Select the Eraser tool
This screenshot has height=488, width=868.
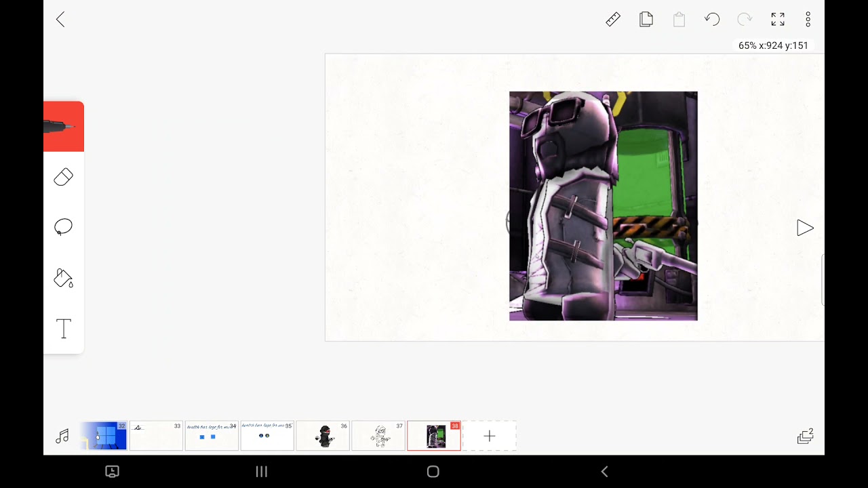tap(64, 177)
